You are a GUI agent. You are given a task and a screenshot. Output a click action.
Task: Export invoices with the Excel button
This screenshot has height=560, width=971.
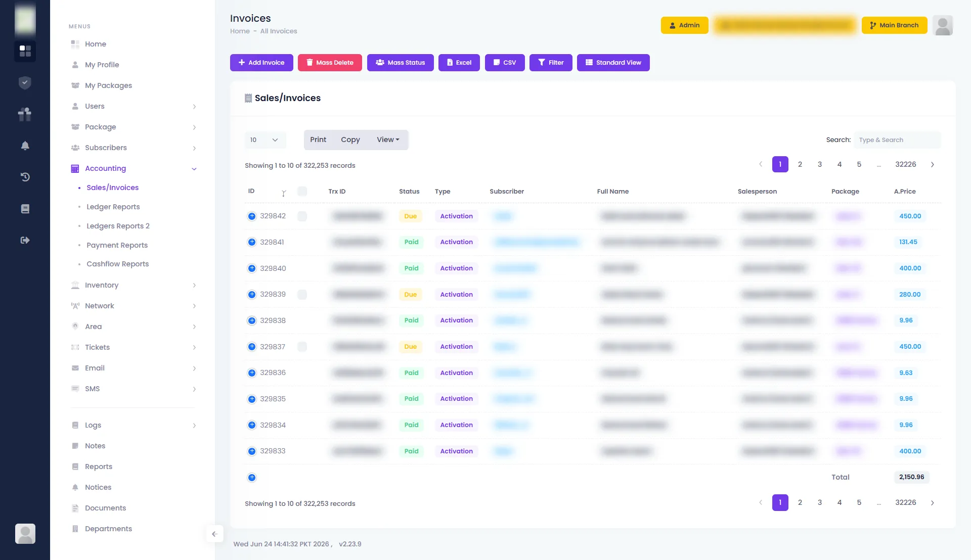pos(459,63)
